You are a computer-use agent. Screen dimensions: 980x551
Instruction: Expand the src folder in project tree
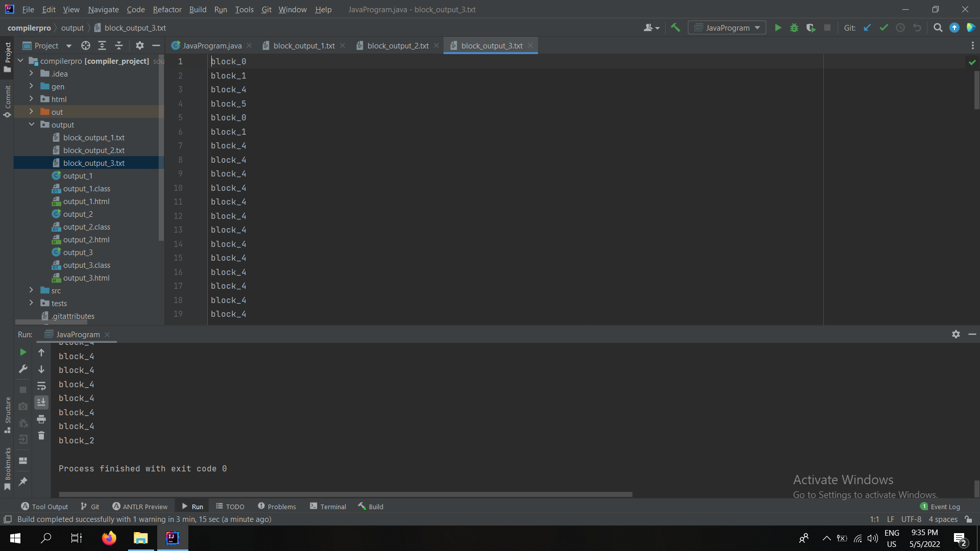click(x=31, y=290)
